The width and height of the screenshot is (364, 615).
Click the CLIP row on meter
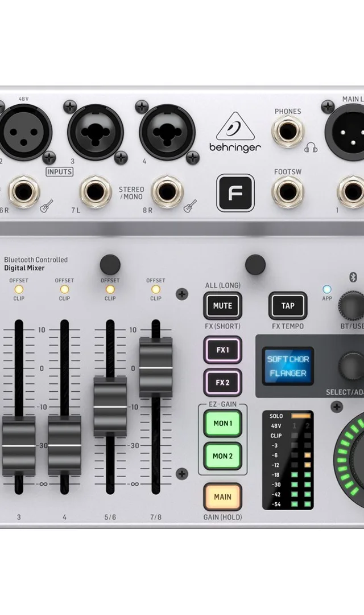point(290,436)
